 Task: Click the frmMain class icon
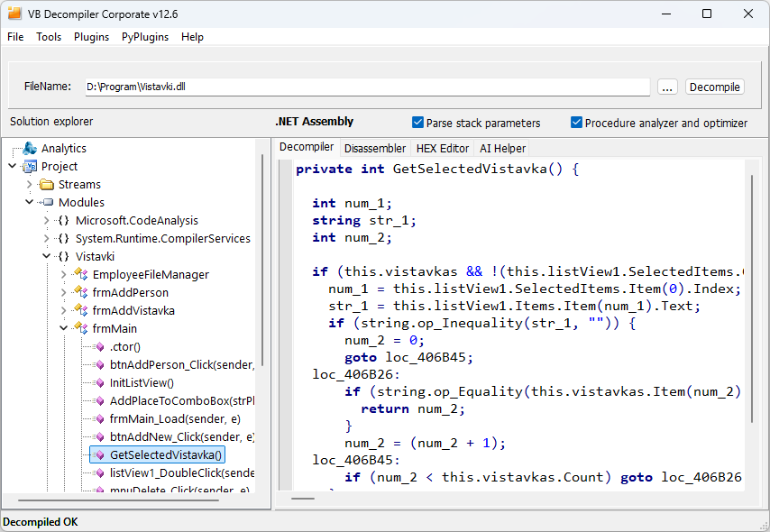point(81,329)
